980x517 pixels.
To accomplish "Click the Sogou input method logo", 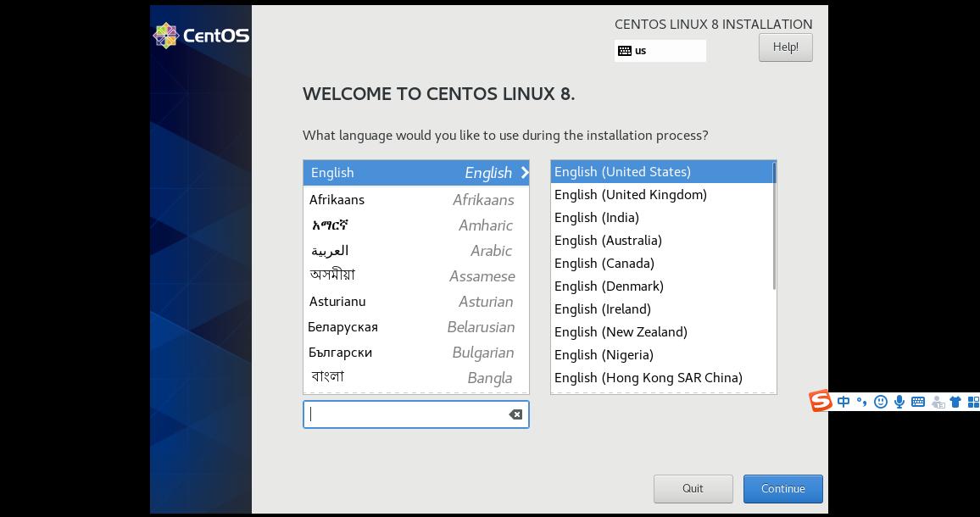I will point(820,401).
